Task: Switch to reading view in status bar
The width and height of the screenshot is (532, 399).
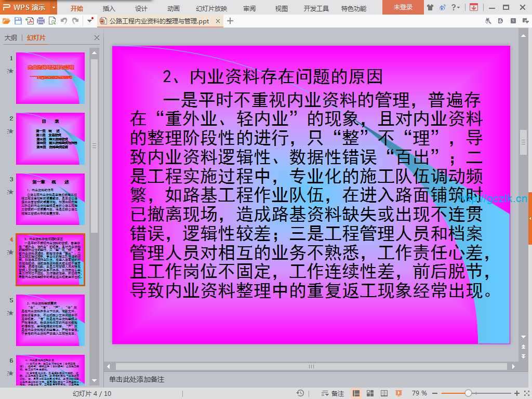Action: [x=383, y=393]
